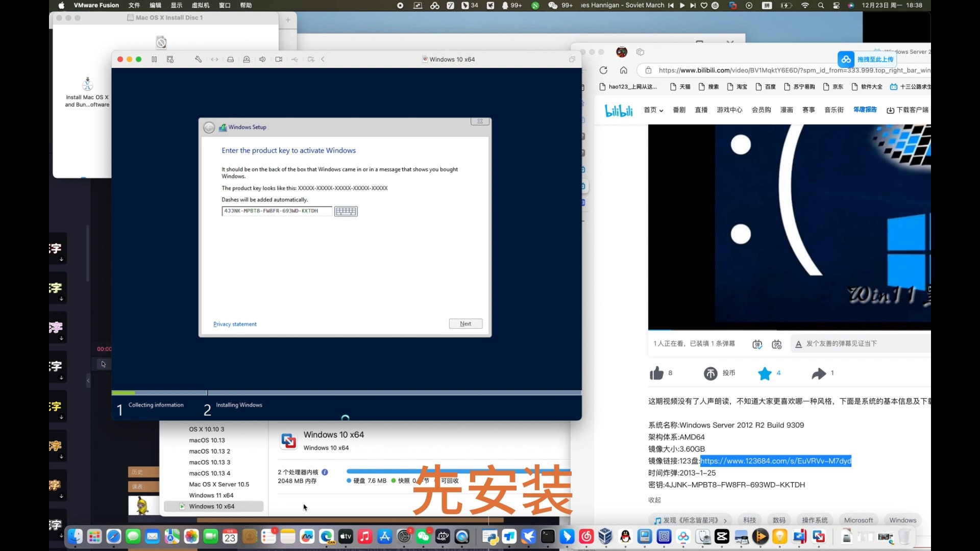Click 下载客户端 on bilibili

pyautogui.click(x=908, y=110)
